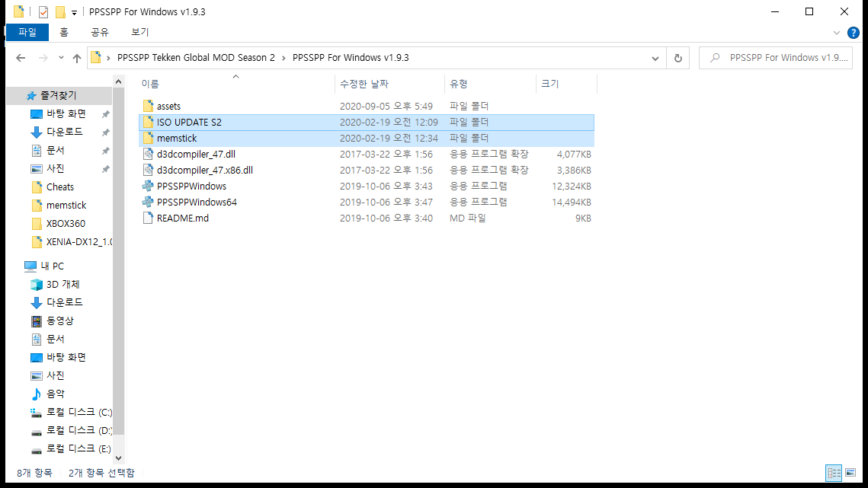
Task: Open 다운로드 under 내 PC
Action: pos(64,303)
